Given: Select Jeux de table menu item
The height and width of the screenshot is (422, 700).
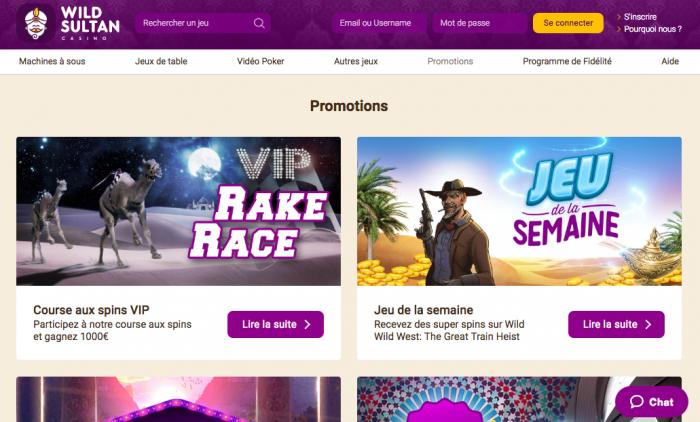Looking at the screenshot, I should click(161, 61).
